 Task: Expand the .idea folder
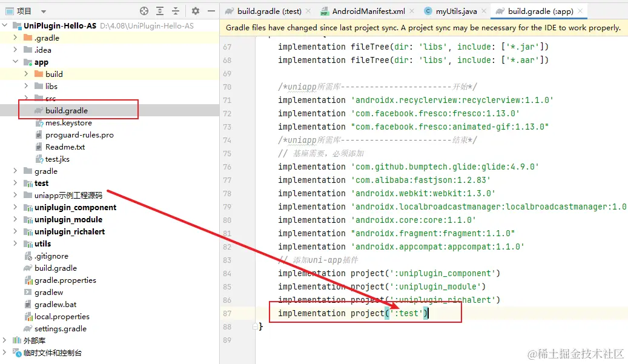(15, 50)
